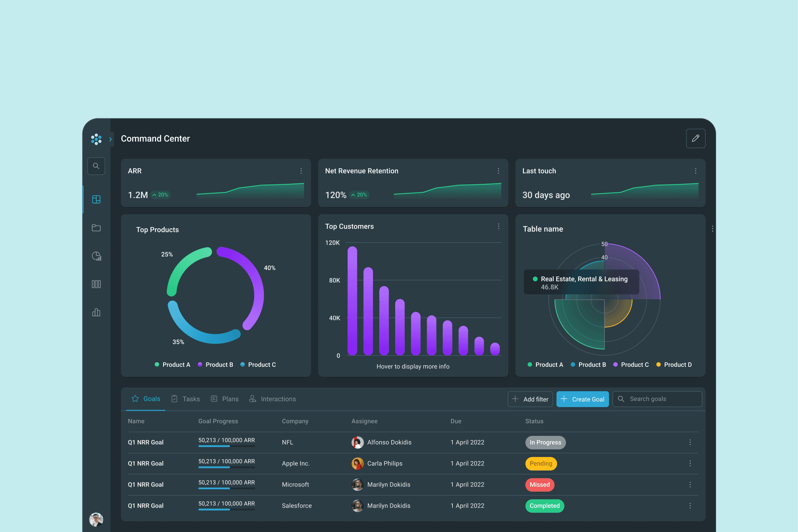Expand the sidebar with chevron arrow

click(x=110, y=139)
